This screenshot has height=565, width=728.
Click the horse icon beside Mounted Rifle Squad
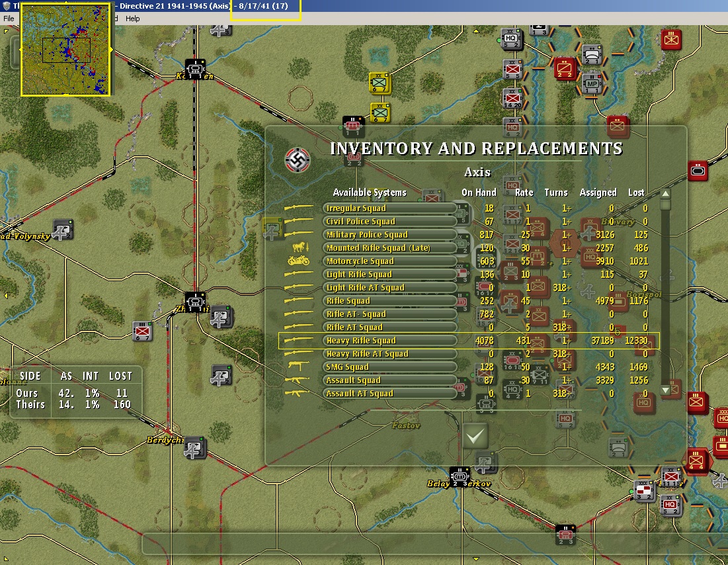(300, 247)
